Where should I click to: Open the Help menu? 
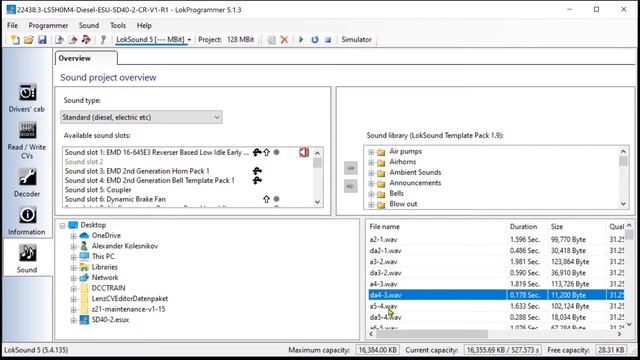click(x=144, y=25)
